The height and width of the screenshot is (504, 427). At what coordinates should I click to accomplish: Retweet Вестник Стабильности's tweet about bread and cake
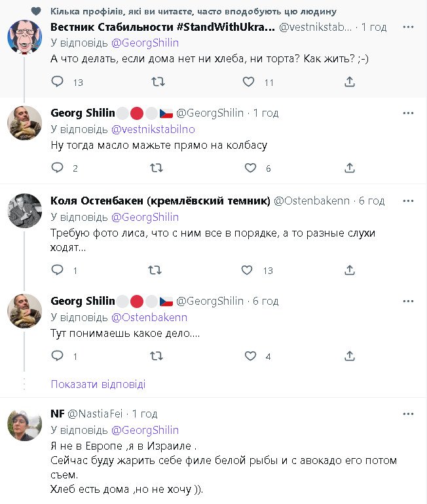tap(157, 82)
